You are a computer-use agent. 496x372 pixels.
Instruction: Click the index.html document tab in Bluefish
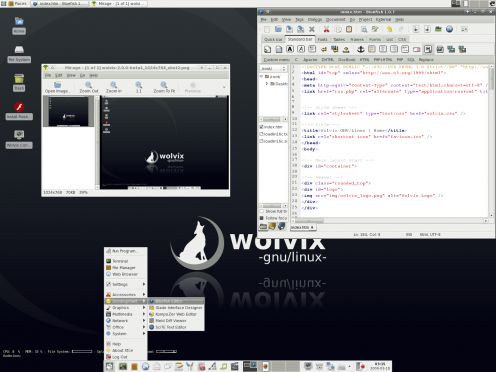click(303, 227)
